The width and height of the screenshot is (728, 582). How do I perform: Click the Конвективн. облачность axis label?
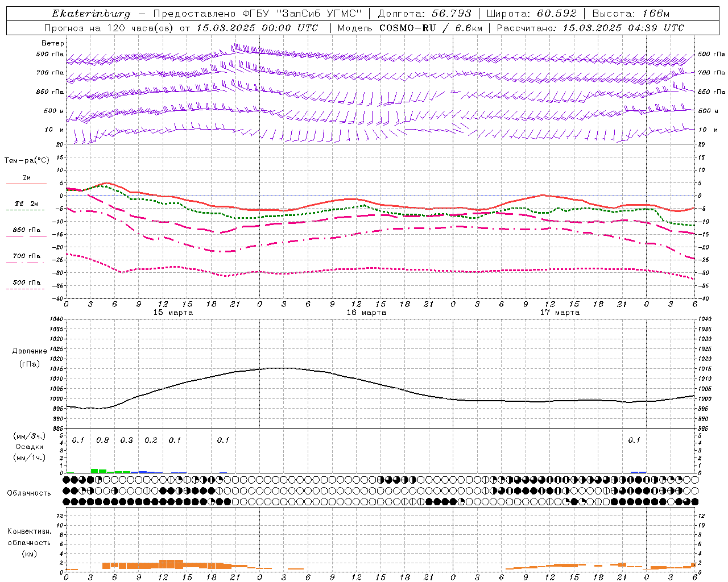29,542
